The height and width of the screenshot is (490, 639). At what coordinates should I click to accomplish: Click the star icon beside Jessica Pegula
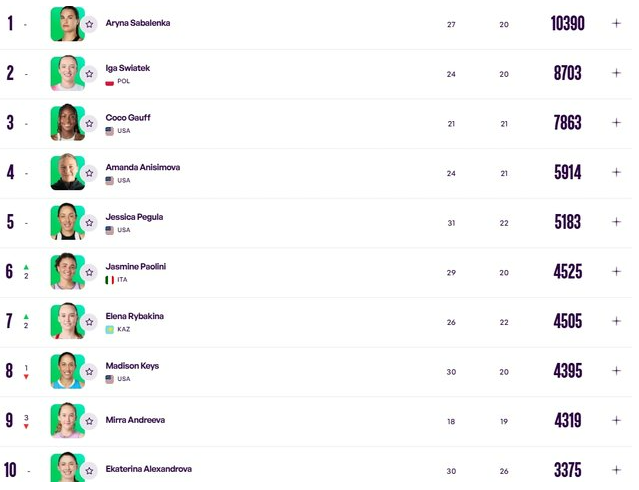[89, 222]
